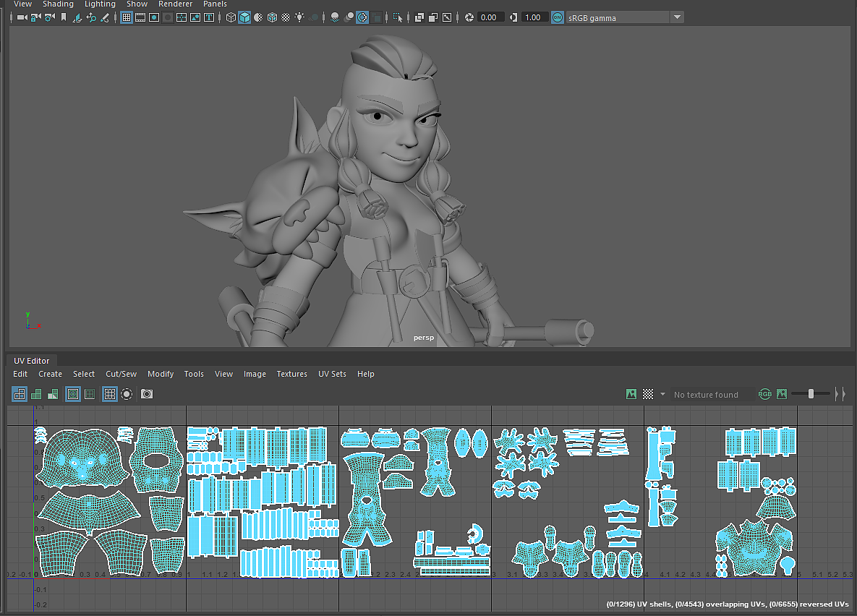Toggle the Gate Mask icon
857x616 pixels.
point(168,17)
